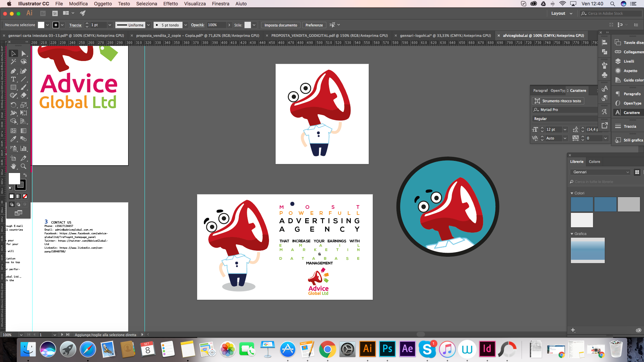Select the Free Transform tool
644x362 pixels.
click(23, 113)
